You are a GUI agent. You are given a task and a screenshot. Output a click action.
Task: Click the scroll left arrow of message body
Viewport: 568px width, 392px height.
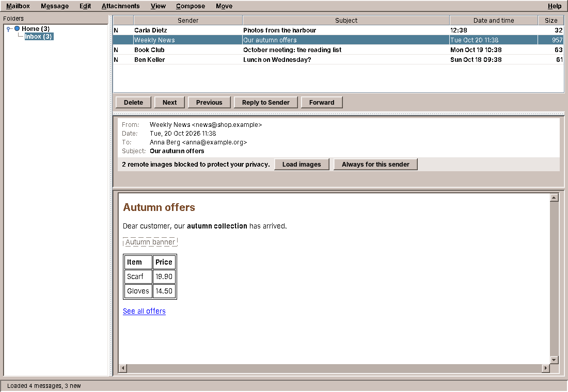click(123, 368)
